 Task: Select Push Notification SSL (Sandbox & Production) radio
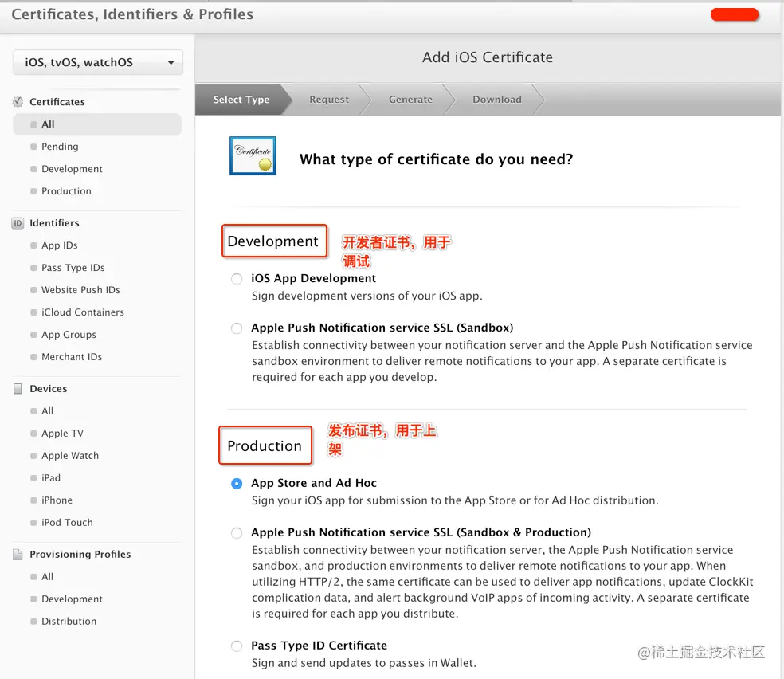pos(237,533)
